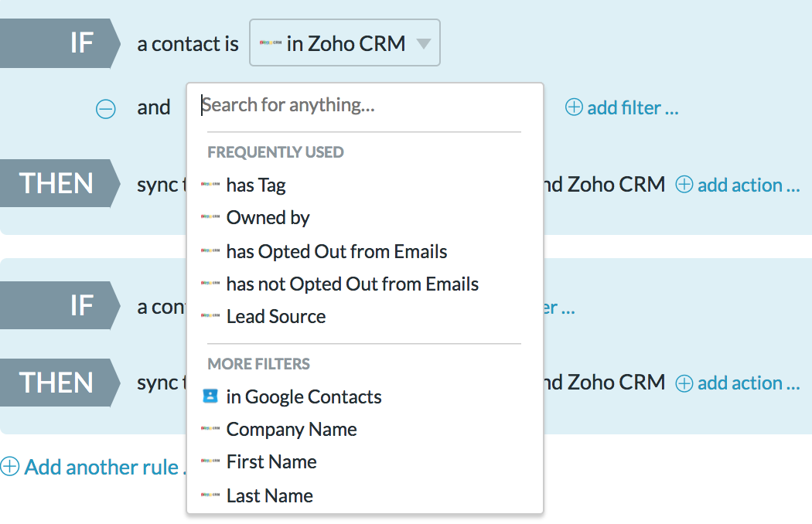Image resolution: width=812 pixels, height=524 pixels.
Task: Click Zoho icon beside 'First Name'
Action: [210, 461]
